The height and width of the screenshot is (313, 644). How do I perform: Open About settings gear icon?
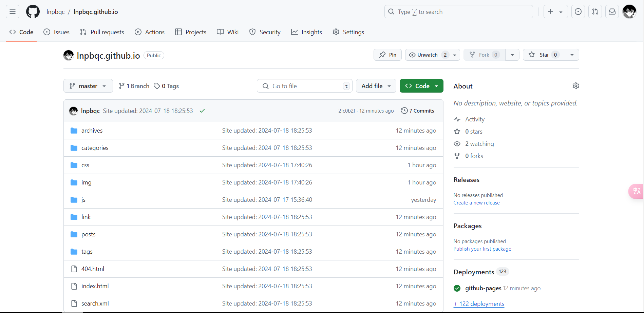coord(576,86)
